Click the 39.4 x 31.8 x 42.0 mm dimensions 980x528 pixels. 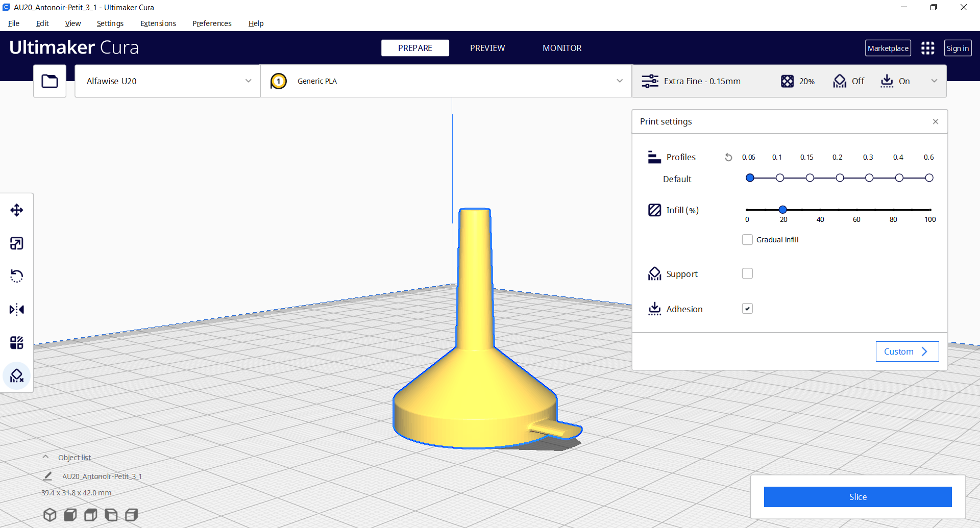tap(76, 493)
